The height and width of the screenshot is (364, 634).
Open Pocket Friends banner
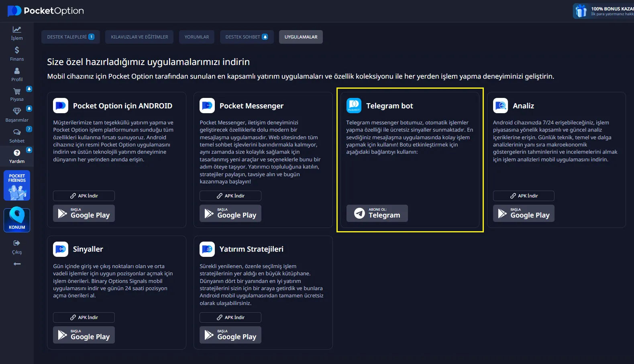click(17, 185)
